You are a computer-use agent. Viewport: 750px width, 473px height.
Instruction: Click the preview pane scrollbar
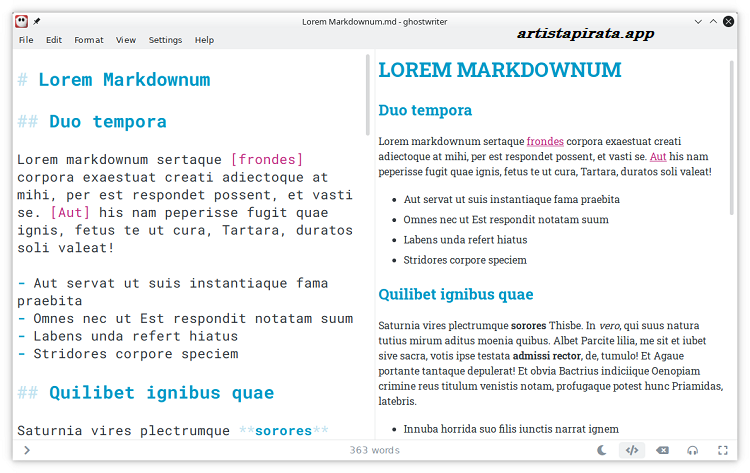pyautogui.click(x=731, y=138)
